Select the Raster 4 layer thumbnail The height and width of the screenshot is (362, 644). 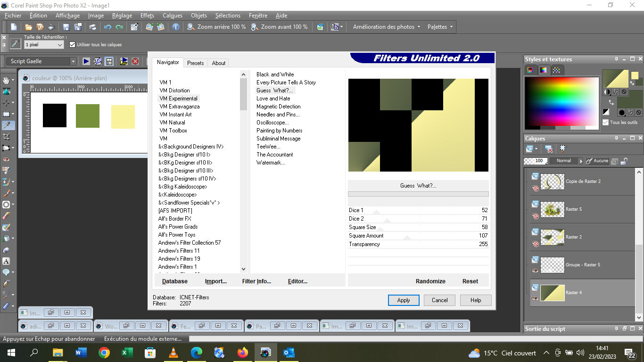click(x=552, y=293)
